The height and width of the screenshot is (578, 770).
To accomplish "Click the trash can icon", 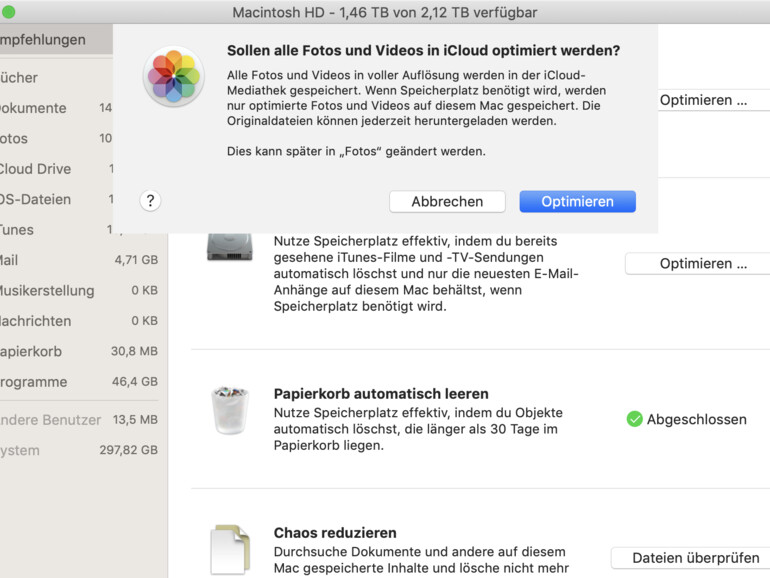I will point(229,409).
